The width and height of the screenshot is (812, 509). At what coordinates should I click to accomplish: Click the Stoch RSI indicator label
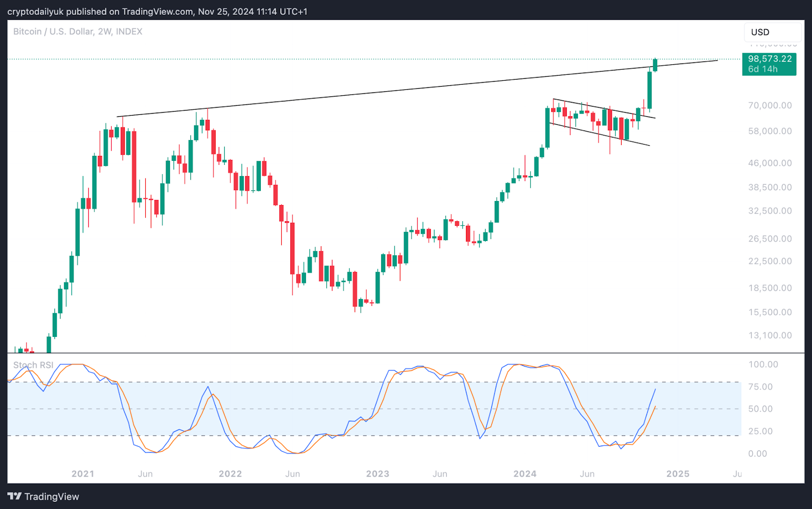point(33,365)
